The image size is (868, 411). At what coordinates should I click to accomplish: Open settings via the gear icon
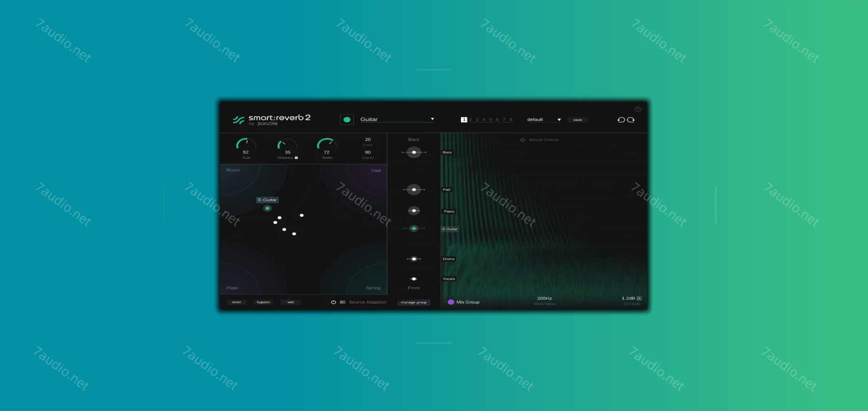(x=638, y=109)
